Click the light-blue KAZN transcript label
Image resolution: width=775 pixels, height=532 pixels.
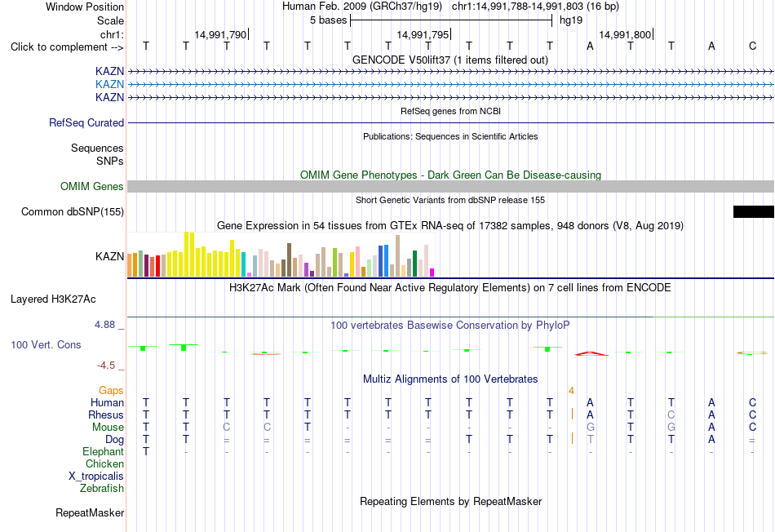coord(110,85)
